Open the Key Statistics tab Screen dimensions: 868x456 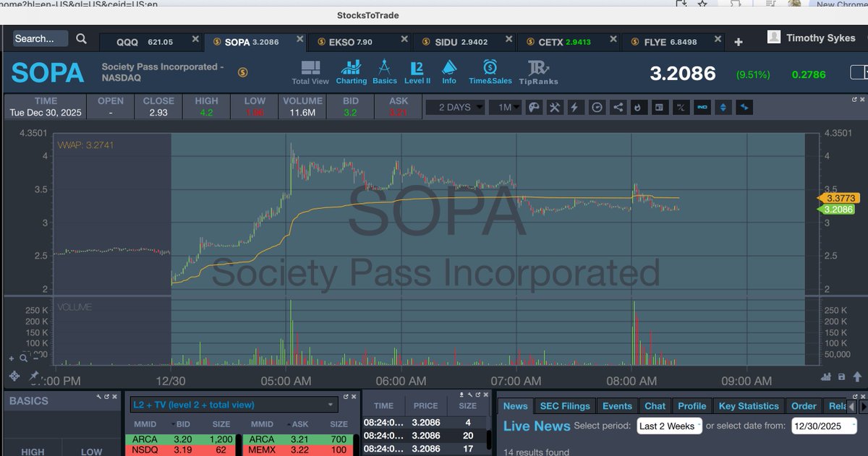click(749, 406)
